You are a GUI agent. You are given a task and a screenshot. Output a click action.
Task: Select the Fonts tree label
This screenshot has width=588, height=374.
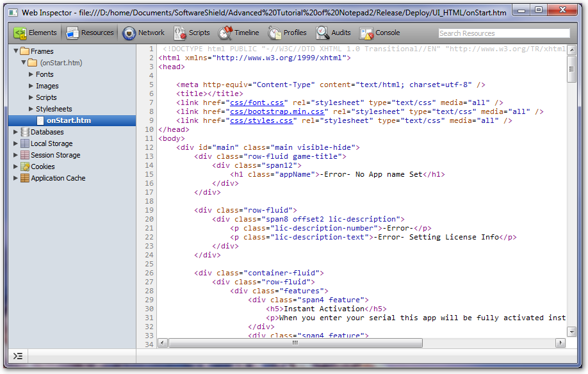pos(45,74)
